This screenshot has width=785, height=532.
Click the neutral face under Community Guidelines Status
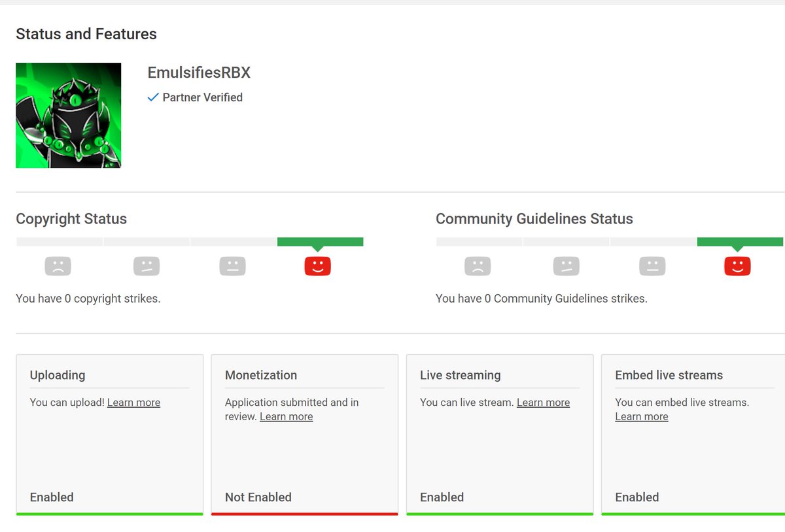(652, 266)
